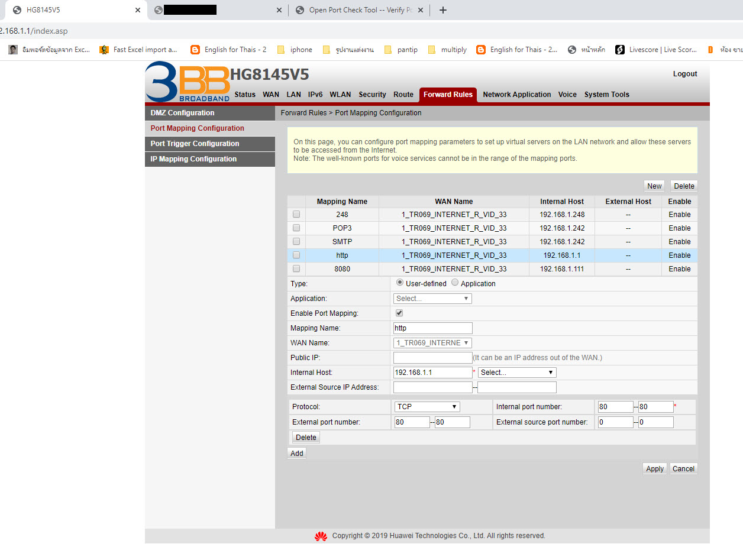Click the Add button
Screen dimensions: 743x560
tap(297, 454)
